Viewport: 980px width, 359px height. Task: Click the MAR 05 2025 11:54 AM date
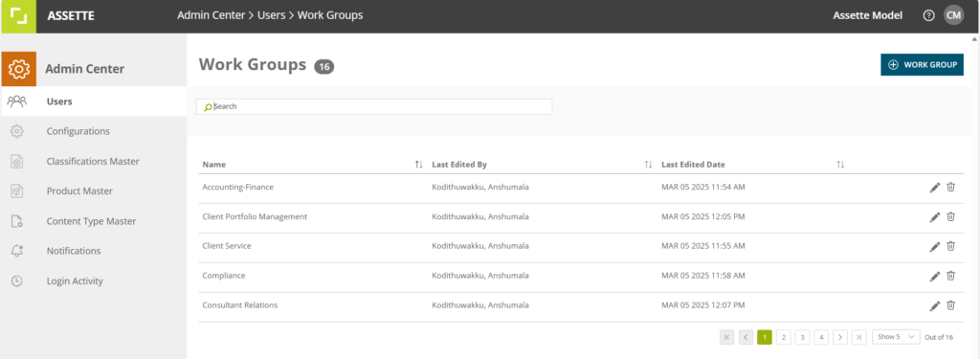pos(703,187)
